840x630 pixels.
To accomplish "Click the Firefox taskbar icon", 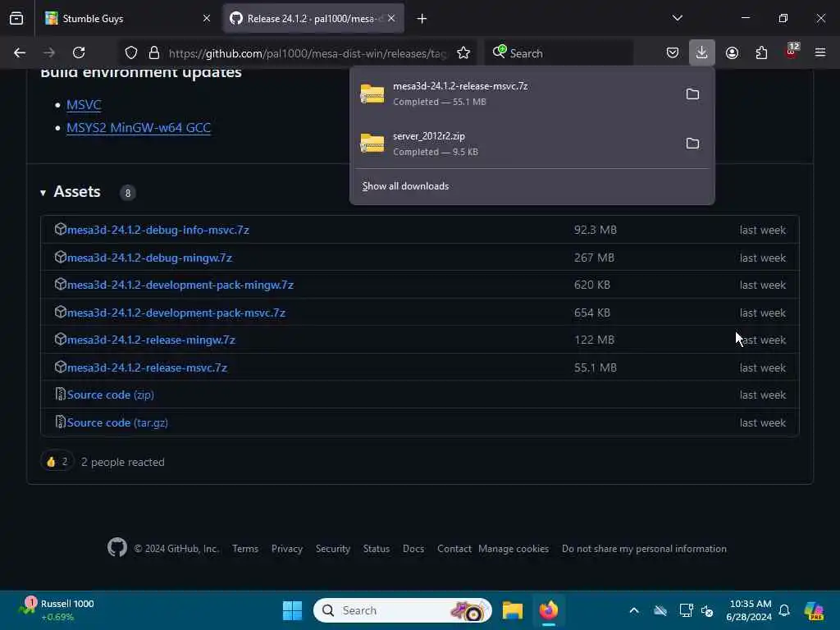I will coord(548,610).
